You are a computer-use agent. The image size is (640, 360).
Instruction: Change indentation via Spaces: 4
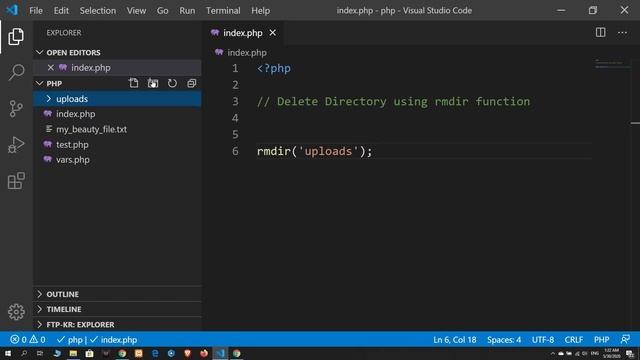504,340
